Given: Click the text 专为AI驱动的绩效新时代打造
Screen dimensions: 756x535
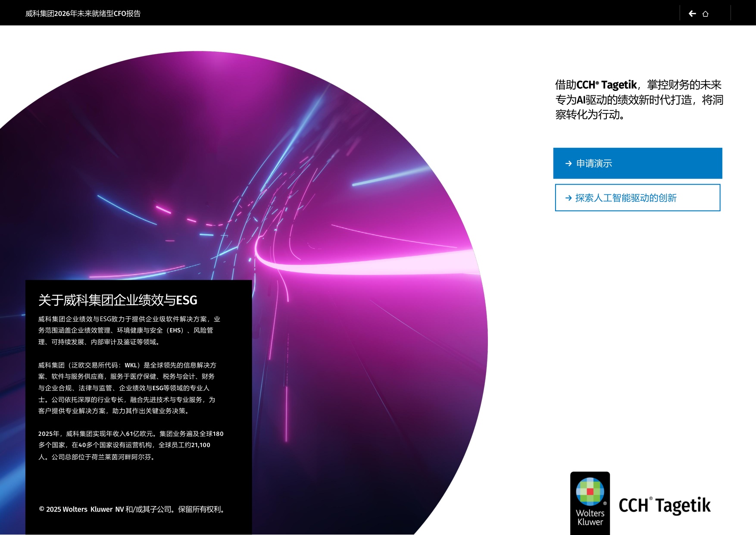Looking at the screenshot, I should click(x=624, y=100).
